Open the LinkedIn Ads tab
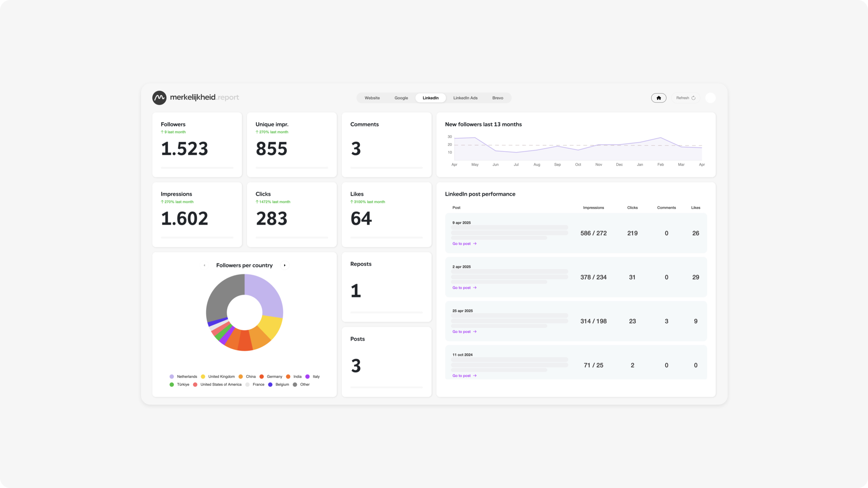The width and height of the screenshot is (868, 488). click(x=465, y=98)
